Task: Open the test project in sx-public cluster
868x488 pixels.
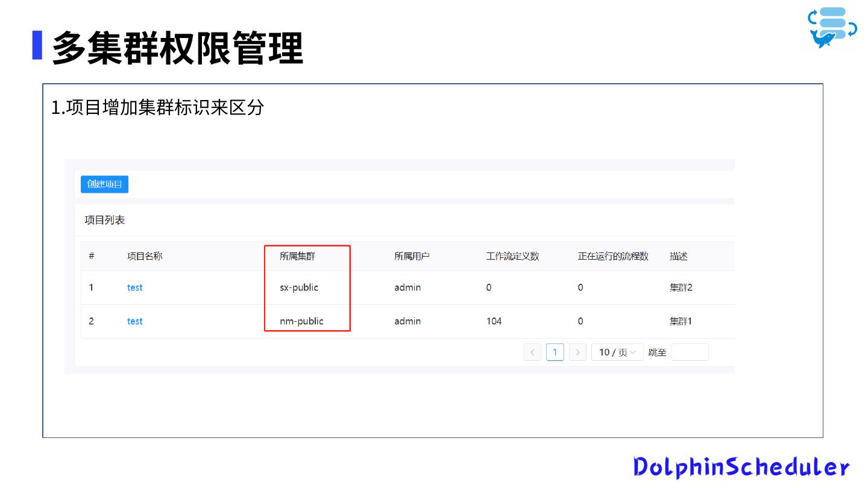Action: point(134,288)
